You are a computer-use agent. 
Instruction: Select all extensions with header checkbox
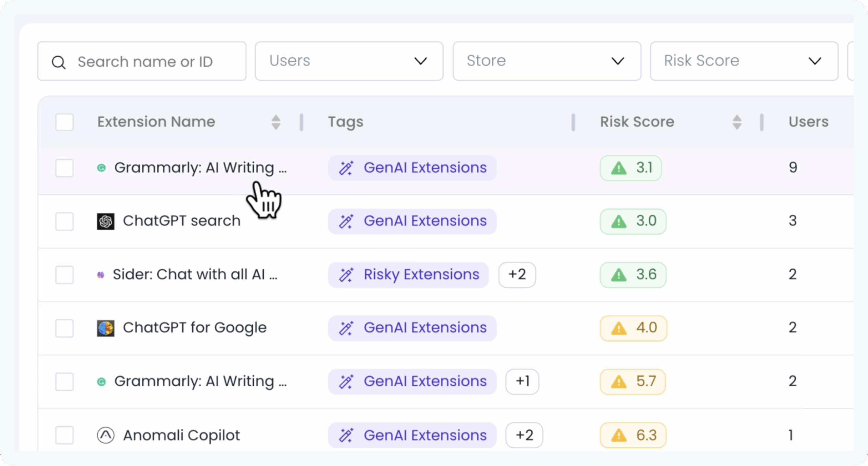[64, 122]
